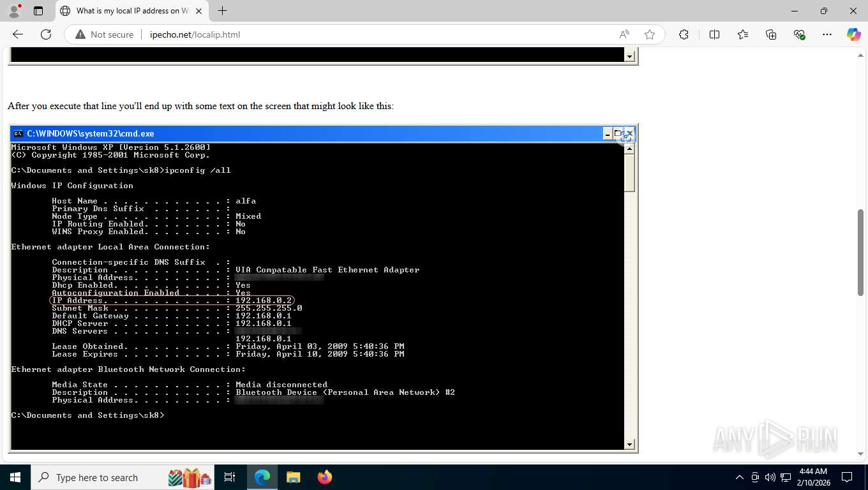This screenshot has width=868, height=490.
Task: Click the cmd.exe screenshot image
Action: (x=323, y=288)
